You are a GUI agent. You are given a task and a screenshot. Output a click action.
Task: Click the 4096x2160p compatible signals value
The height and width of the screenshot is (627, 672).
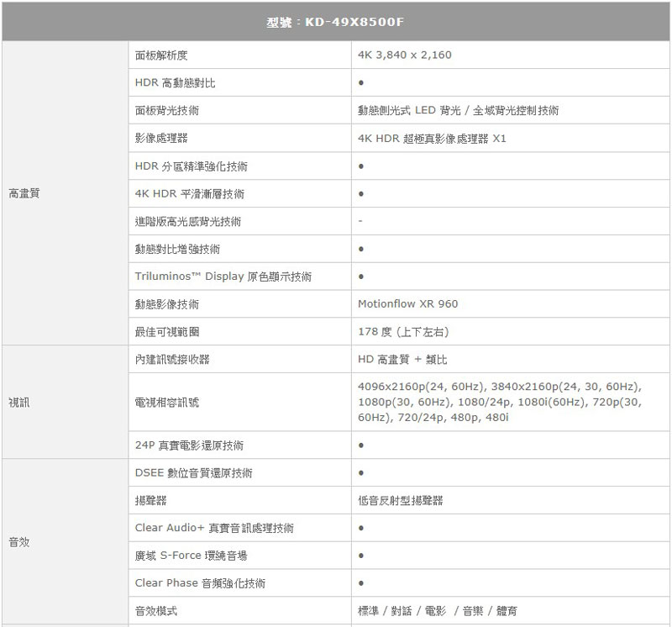click(x=500, y=402)
